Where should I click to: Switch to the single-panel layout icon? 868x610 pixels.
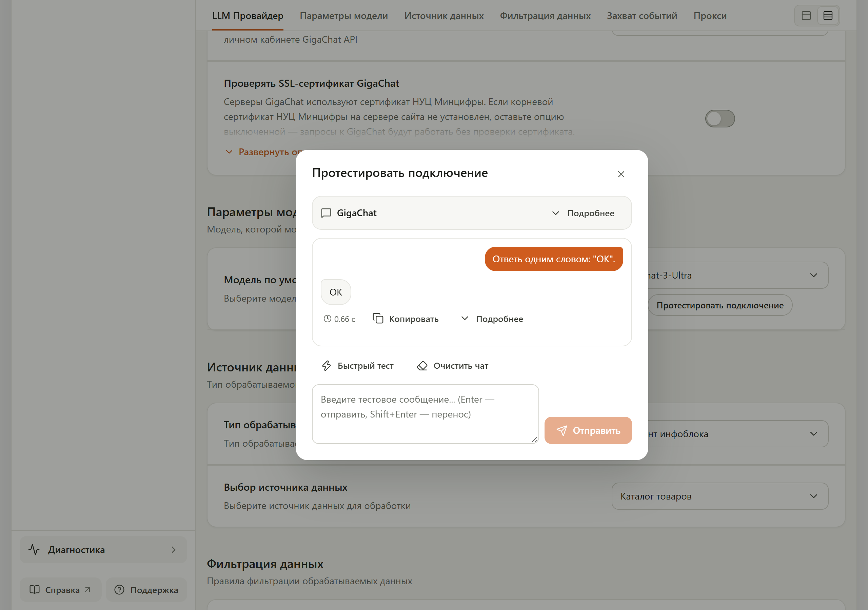coord(806,16)
